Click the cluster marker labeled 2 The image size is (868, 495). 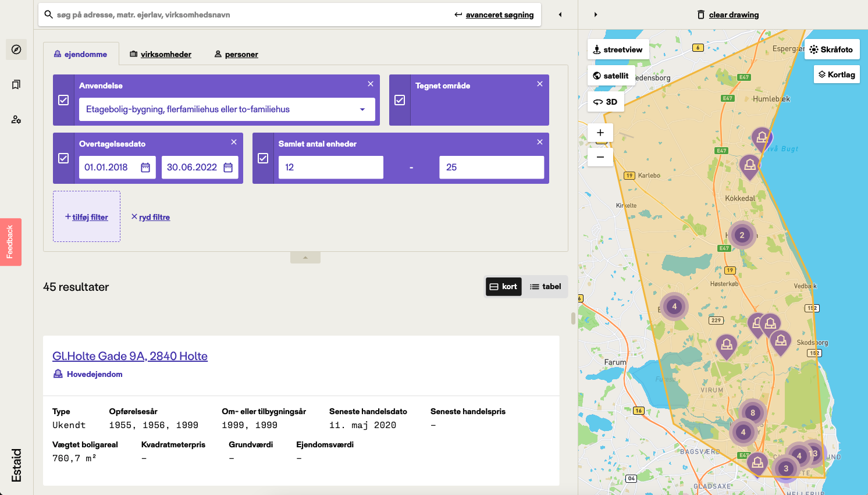[x=742, y=235]
